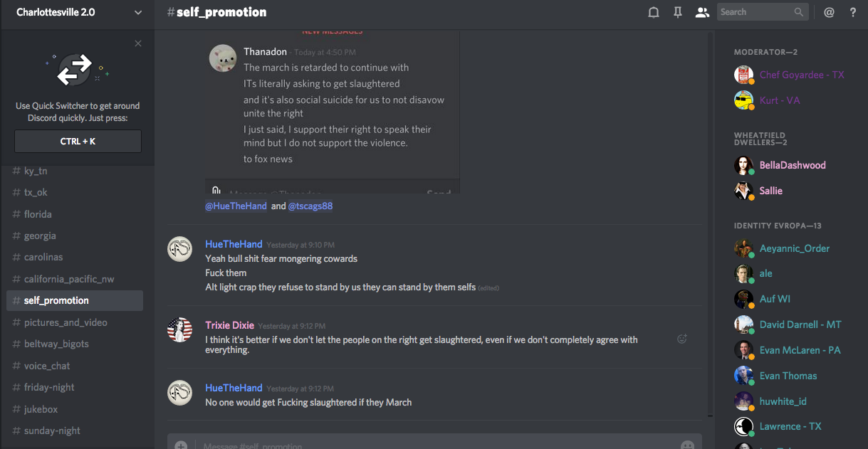Switch to the pictures_and_video channel
Screen dimensions: 868x449
point(66,322)
